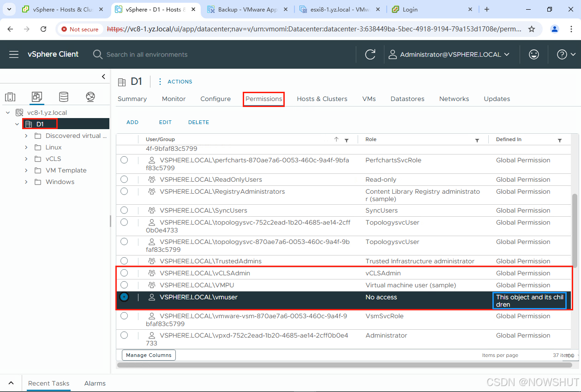Open the Chrome three-dot menu
The height and width of the screenshot is (392, 581).
tap(571, 29)
